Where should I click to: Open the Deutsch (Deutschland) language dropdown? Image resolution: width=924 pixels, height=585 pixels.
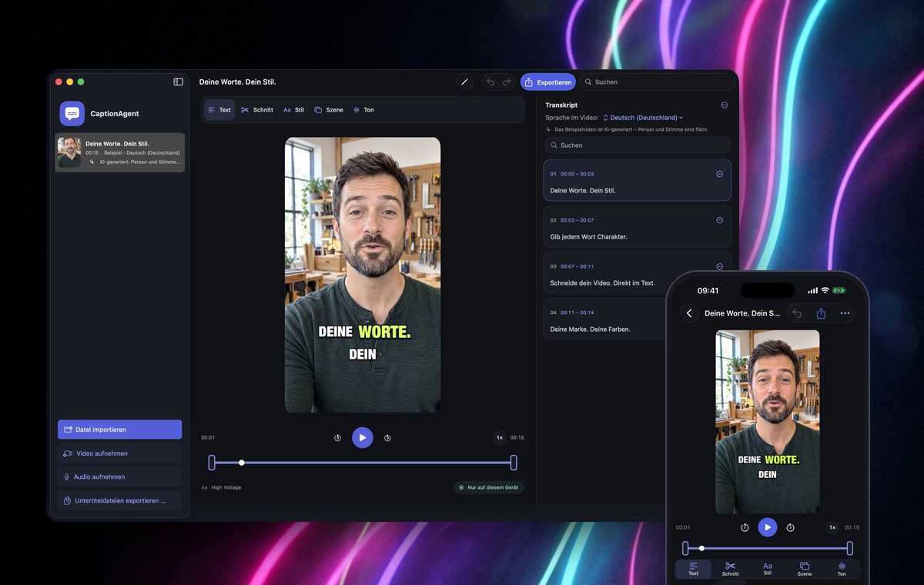point(643,118)
